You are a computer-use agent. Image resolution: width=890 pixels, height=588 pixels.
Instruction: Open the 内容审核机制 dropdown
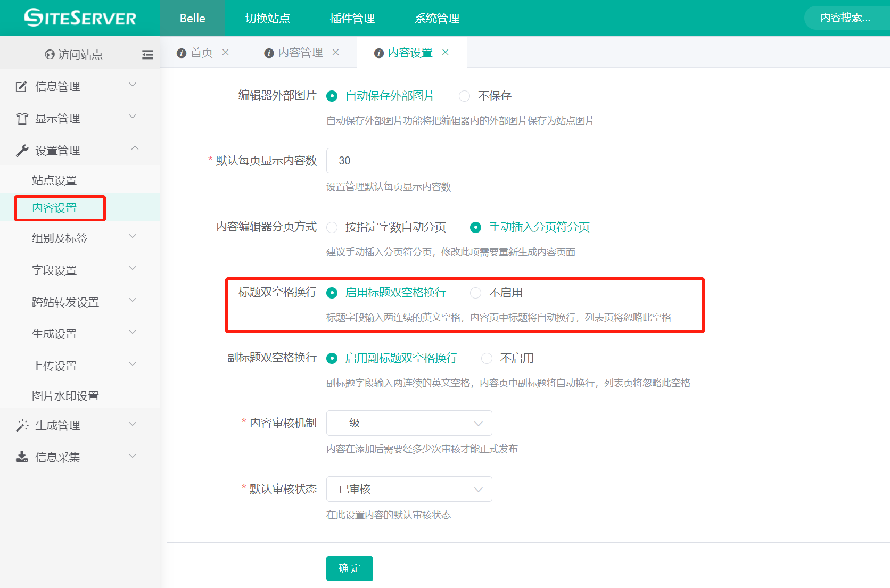409,423
